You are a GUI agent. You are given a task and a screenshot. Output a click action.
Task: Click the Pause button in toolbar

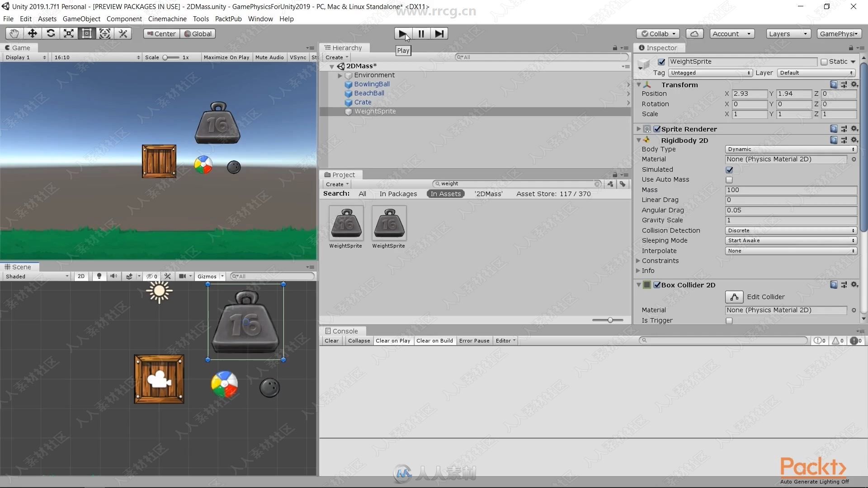421,33
